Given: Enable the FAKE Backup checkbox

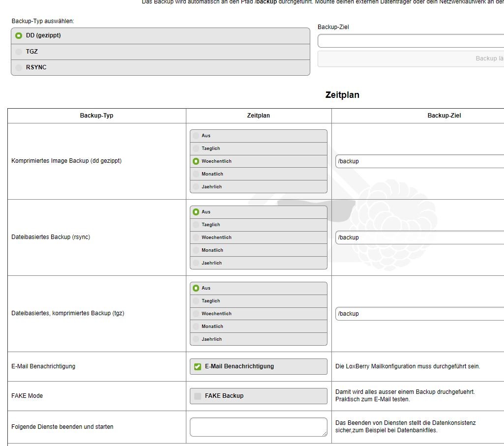Looking at the screenshot, I should [x=198, y=396].
